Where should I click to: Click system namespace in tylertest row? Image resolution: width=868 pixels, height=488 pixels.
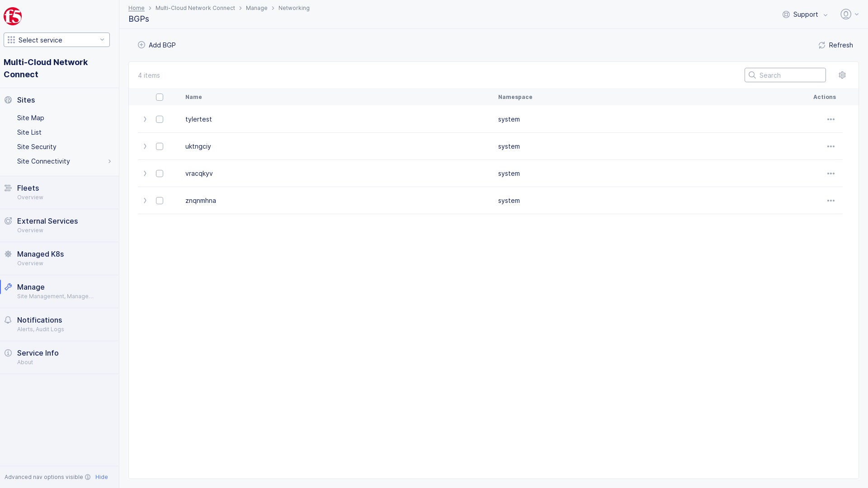pos(509,119)
